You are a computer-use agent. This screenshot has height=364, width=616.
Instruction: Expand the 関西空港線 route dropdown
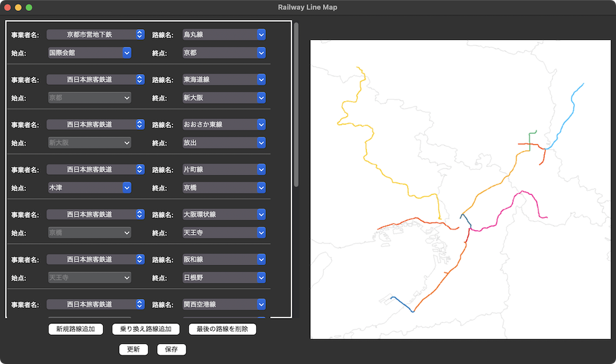(224, 304)
